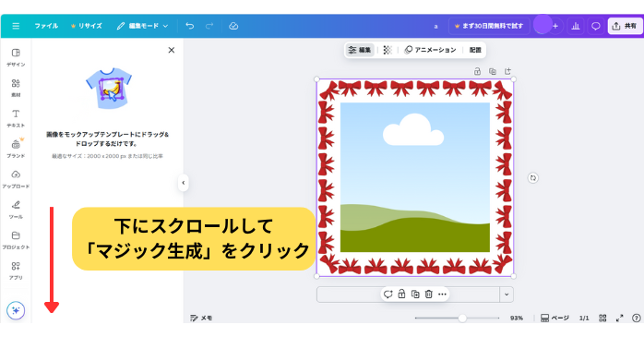Open the デザイン sidebar tab
The image size is (644, 337).
16,57
